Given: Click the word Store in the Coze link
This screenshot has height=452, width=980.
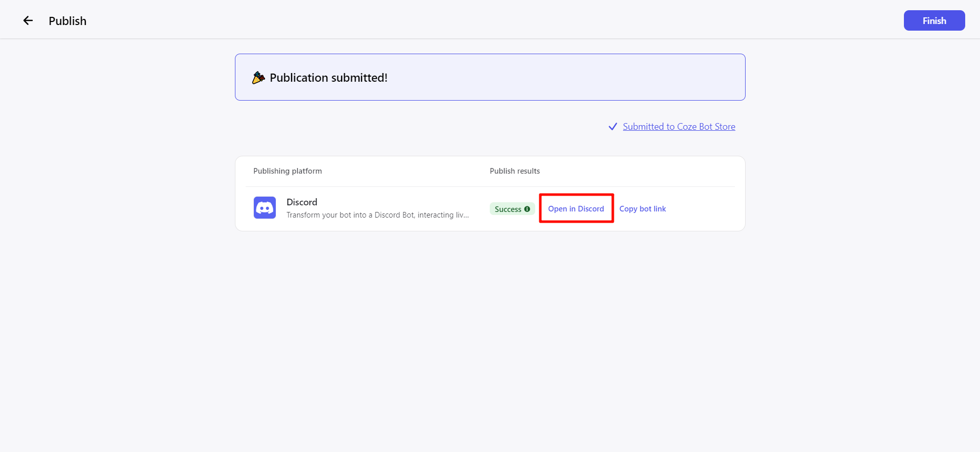Looking at the screenshot, I should pyautogui.click(x=725, y=127).
